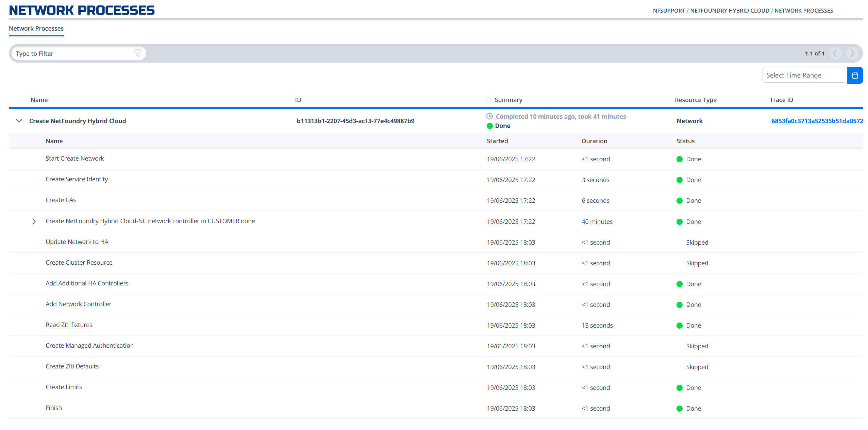Select the Add Network Controller step
The image size is (868, 430).
click(78, 304)
